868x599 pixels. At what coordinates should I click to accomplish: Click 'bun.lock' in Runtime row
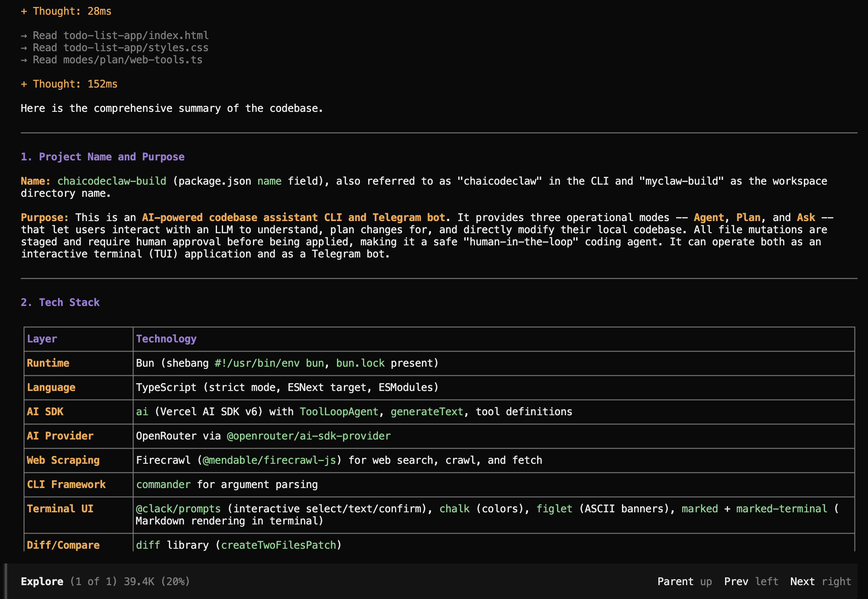360,363
